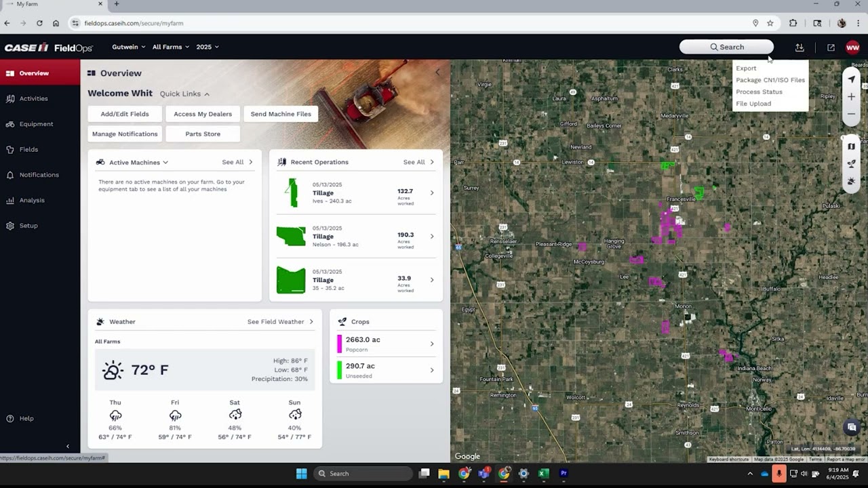Open the Nelson tillage operation arrow

432,237
